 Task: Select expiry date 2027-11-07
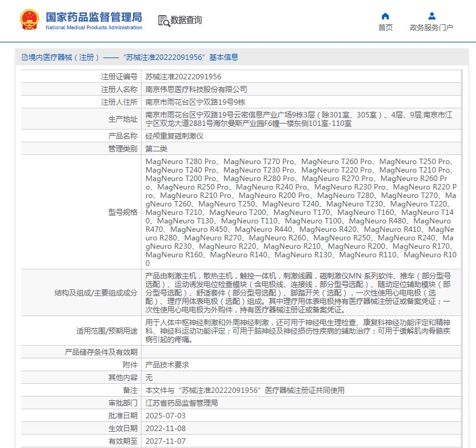click(166, 441)
